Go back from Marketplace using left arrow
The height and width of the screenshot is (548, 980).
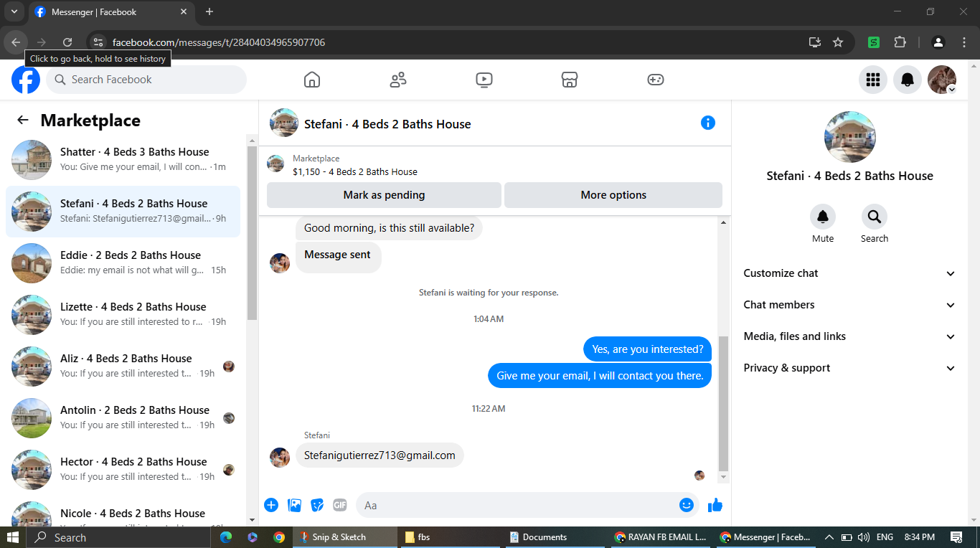pos(23,121)
